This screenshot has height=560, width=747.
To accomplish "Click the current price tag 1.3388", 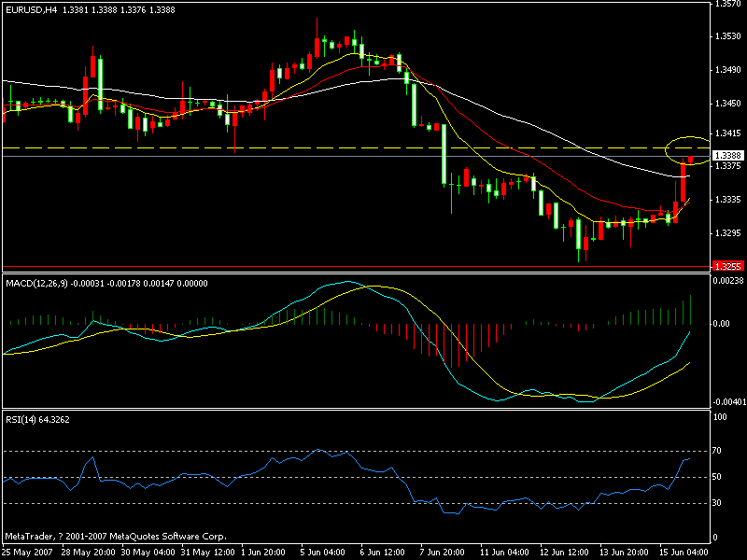I will point(728,155).
